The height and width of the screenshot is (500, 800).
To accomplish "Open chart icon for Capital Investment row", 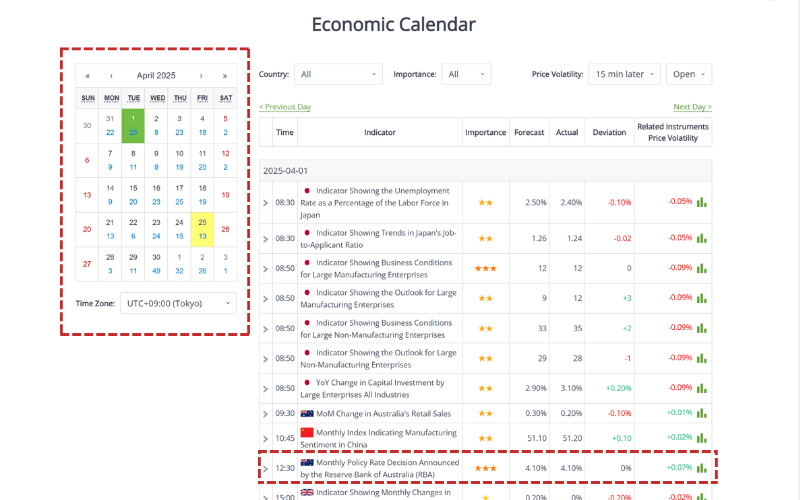I will [702, 388].
